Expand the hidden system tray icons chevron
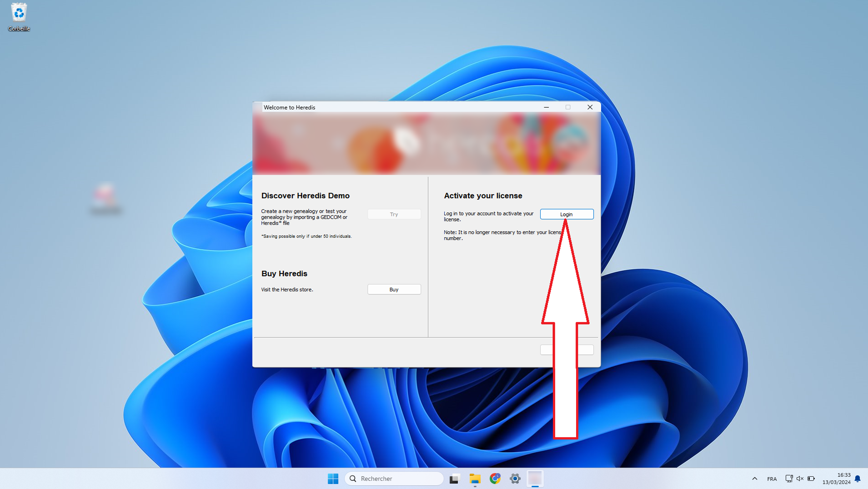Screen dimensions: 868x489 click(x=754, y=479)
